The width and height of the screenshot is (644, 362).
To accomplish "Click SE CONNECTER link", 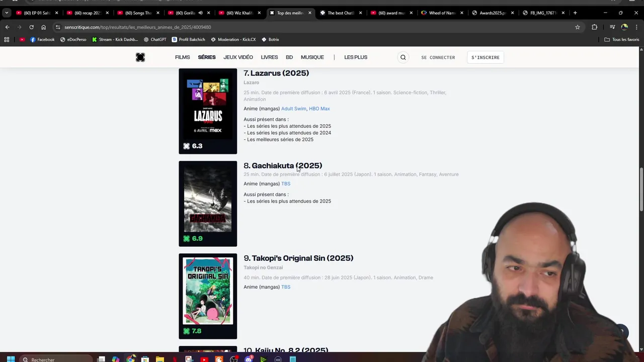I will tap(438, 57).
